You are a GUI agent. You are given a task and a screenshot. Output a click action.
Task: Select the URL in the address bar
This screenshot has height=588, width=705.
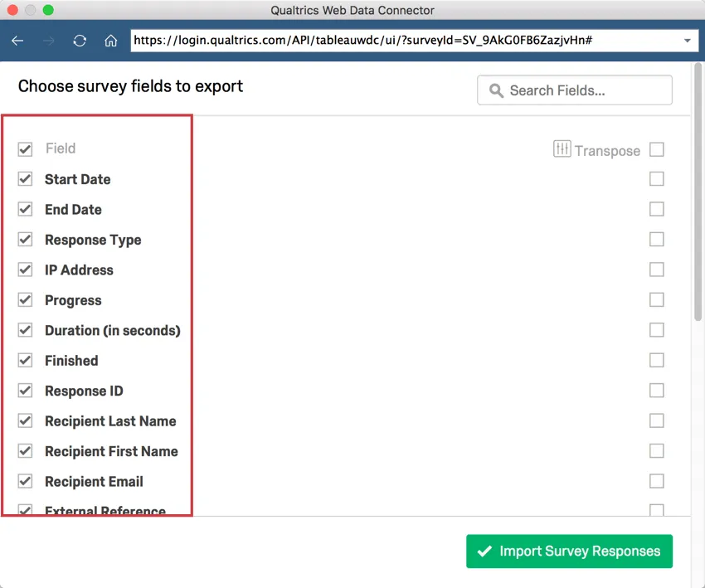[x=365, y=39]
